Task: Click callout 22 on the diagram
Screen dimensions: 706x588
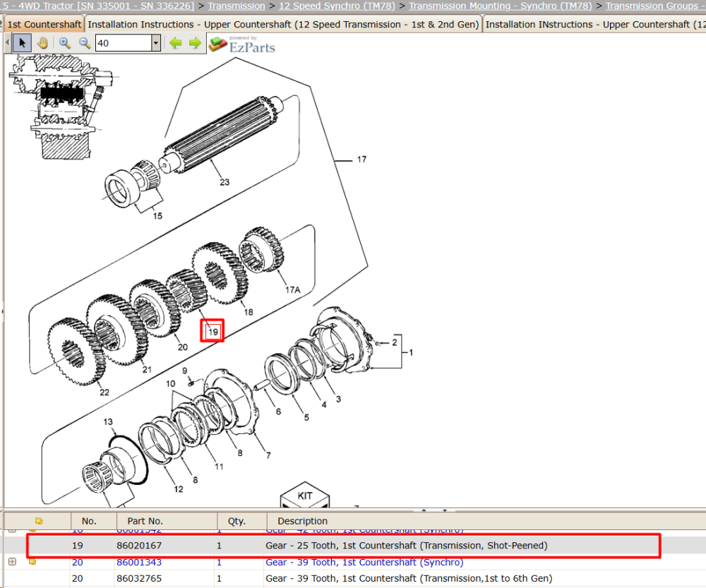Action: pyautogui.click(x=104, y=392)
